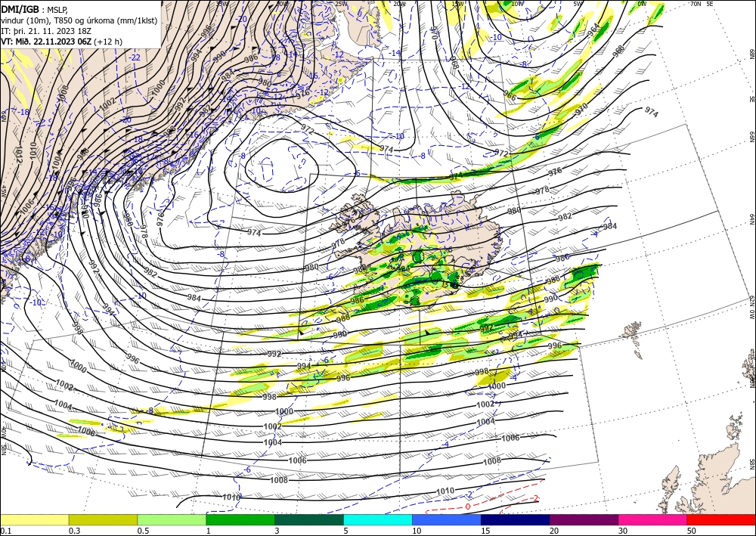Click the yellow 0.1–0.3 legend swatch

(x=34, y=519)
